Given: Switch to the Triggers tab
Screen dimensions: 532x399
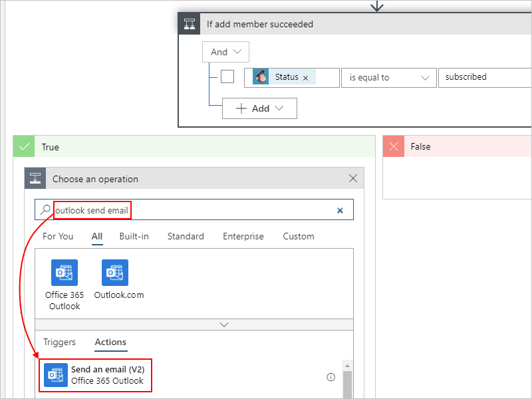Looking at the screenshot, I should click(59, 342).
